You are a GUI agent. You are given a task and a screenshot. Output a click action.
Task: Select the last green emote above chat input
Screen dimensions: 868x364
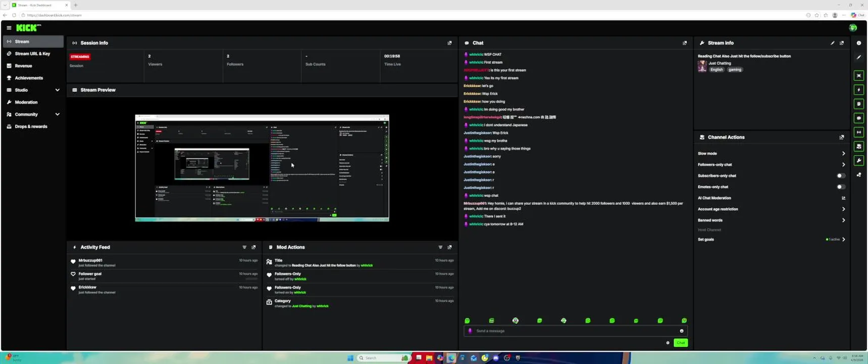[x=684, y=321]
